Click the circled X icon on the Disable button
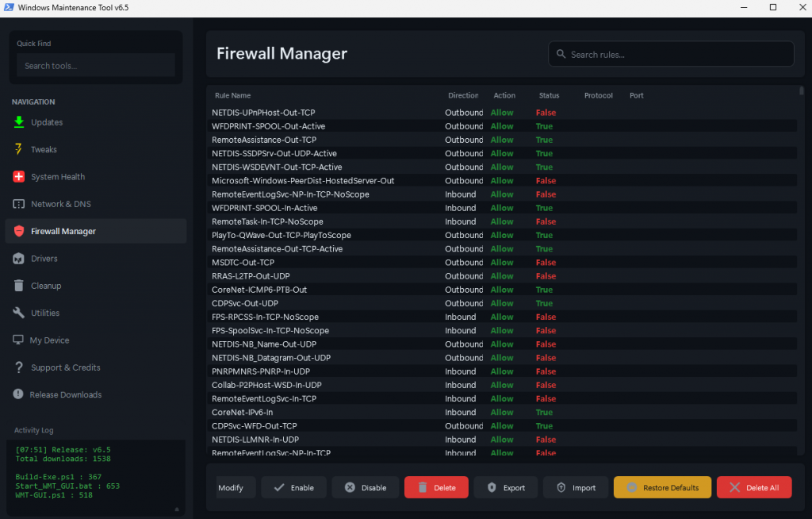 tap(350, 487)
